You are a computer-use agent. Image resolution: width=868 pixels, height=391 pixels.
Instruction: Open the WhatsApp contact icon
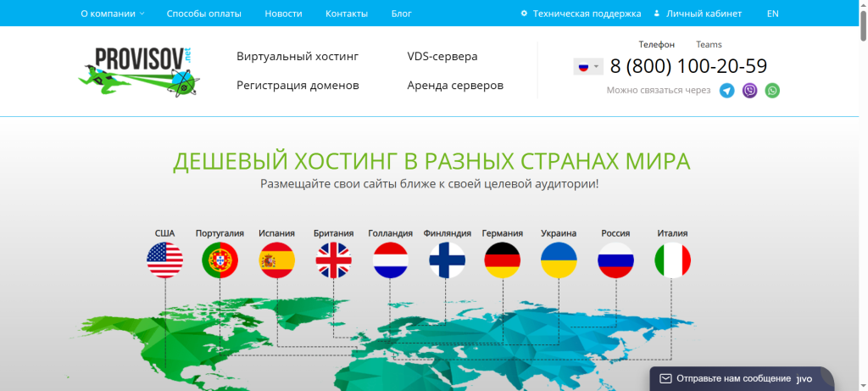tap(772, 90)
